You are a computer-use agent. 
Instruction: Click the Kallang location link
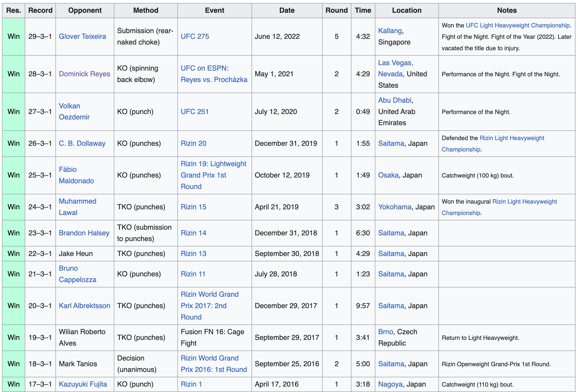tap(390, 31)
